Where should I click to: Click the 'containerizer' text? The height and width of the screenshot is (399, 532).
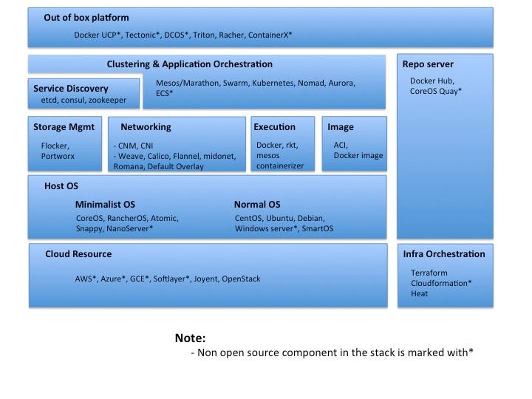pyautogui.click(x=280, y=166)
